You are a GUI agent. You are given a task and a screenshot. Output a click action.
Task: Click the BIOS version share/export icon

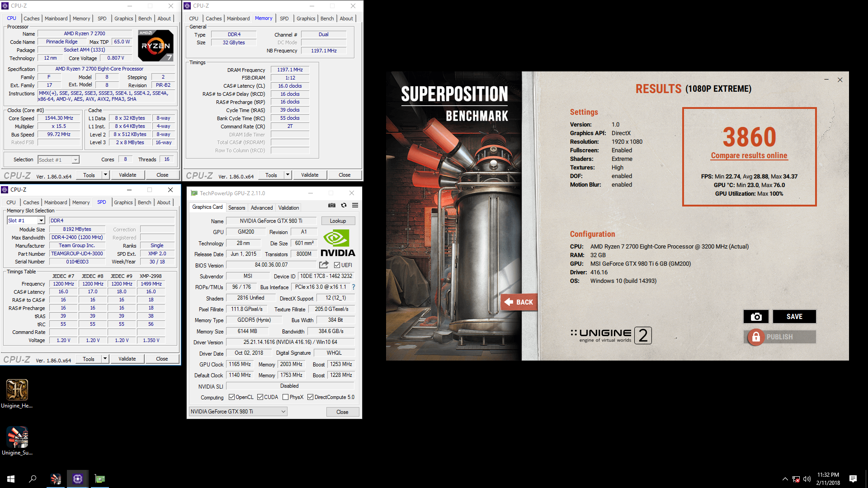[x=324, y=265]
